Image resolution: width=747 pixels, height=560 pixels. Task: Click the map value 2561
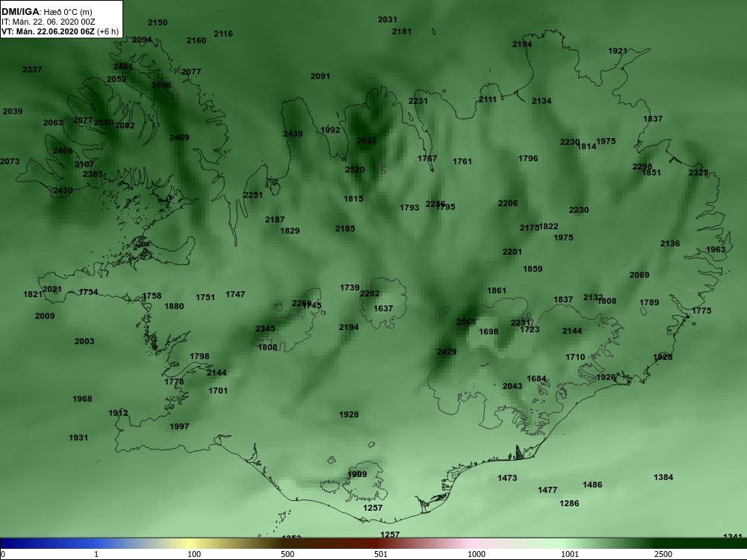coord(465,322)
